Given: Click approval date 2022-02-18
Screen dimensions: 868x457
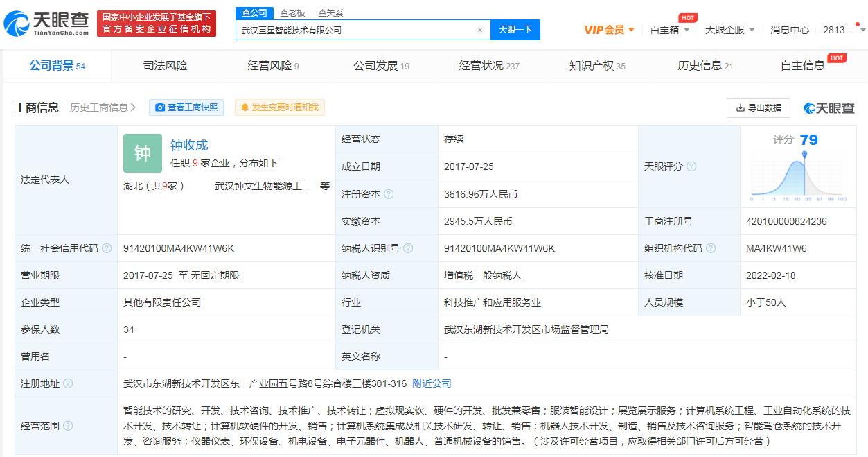Looking at the screenshot, I should pyautogui.click(x=771, y=275).
